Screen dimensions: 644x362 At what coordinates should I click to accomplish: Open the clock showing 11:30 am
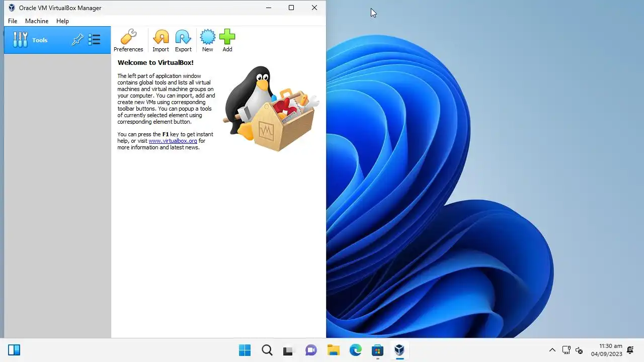[606, 350]
